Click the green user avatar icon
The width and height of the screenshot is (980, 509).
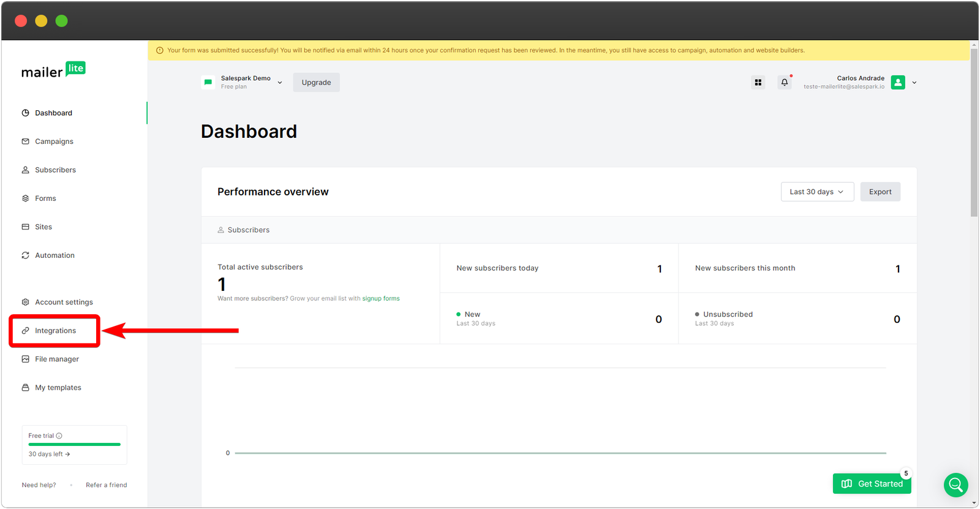coord(898,82)
